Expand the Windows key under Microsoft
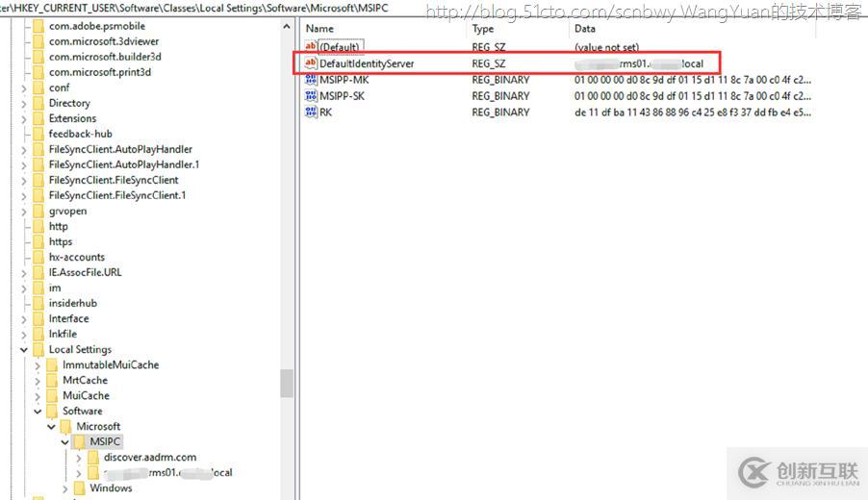Image resolution: width=868 pixels, height=500 pixels. [64, 488]
